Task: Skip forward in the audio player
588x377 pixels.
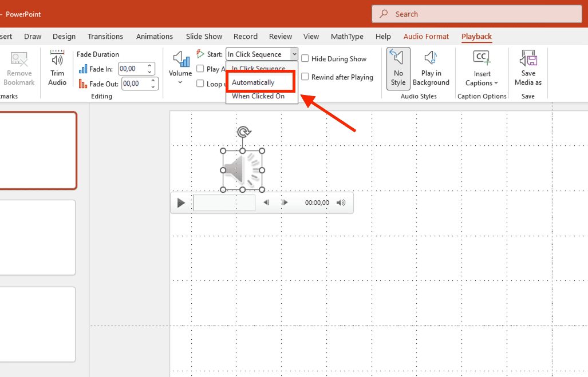Action: (285, 203)
